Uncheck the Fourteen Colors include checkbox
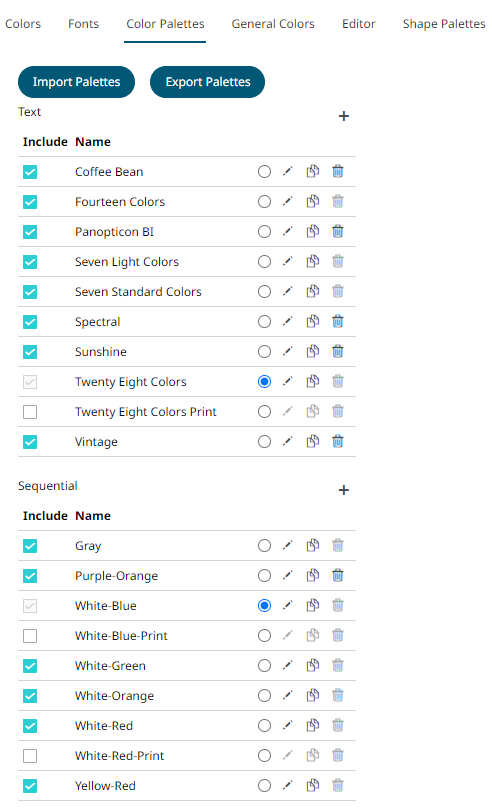 click(x=30, y=201)
